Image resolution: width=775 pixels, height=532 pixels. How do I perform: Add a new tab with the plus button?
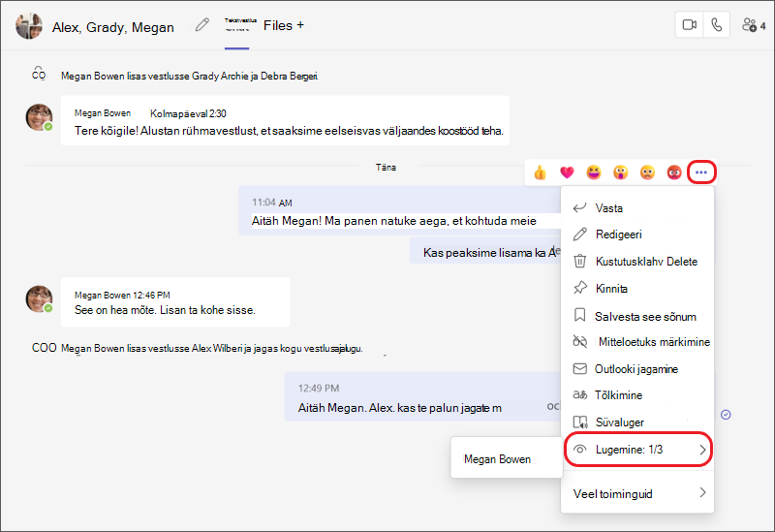300,25
